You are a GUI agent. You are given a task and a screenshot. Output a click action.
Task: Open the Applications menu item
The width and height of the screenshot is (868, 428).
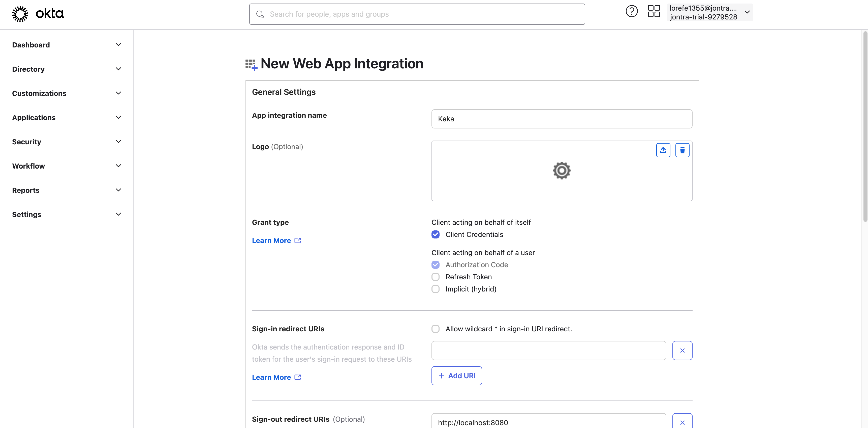coord(34,118)
